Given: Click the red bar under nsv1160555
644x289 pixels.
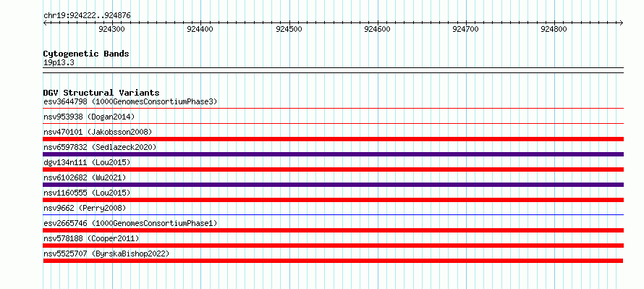Looking at the screenshot, I should (333, 200).
